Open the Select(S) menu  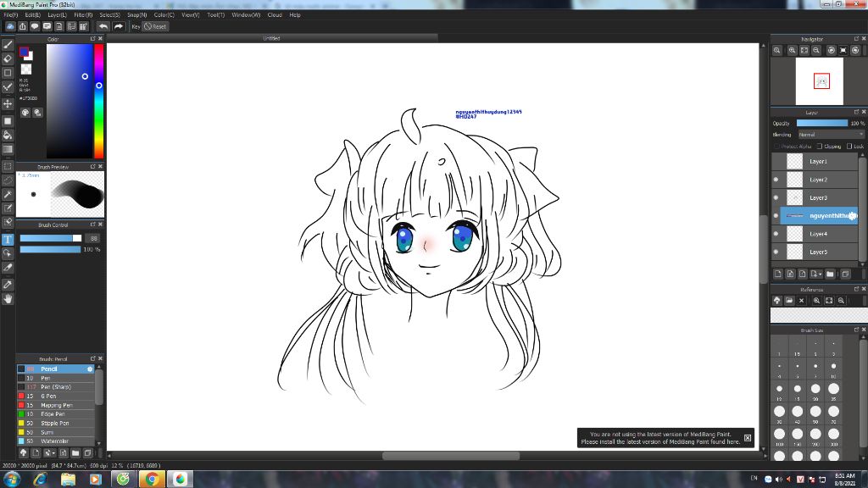[x=109, y=15]
